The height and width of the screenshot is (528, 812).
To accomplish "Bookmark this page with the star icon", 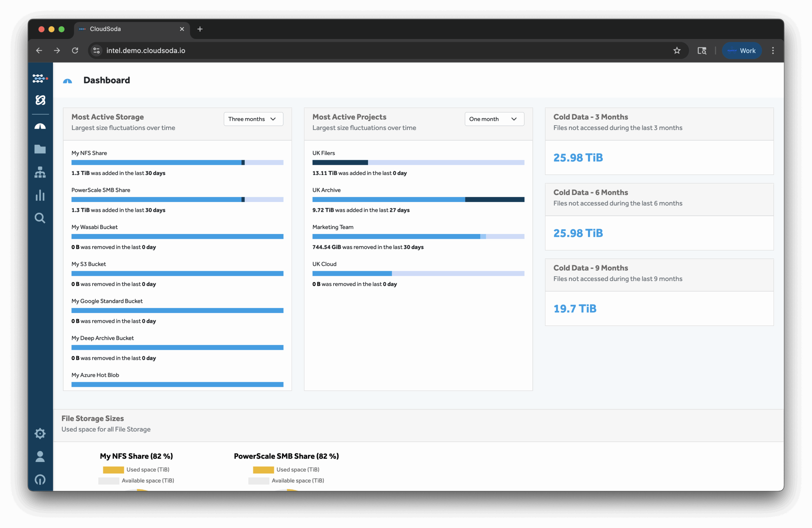I will tap(677, 50).
